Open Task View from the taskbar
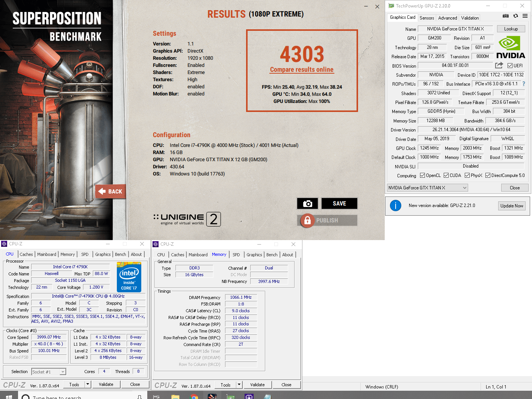Screen dimensions: 532x399 pyautogui.click(x=156, y=397)
